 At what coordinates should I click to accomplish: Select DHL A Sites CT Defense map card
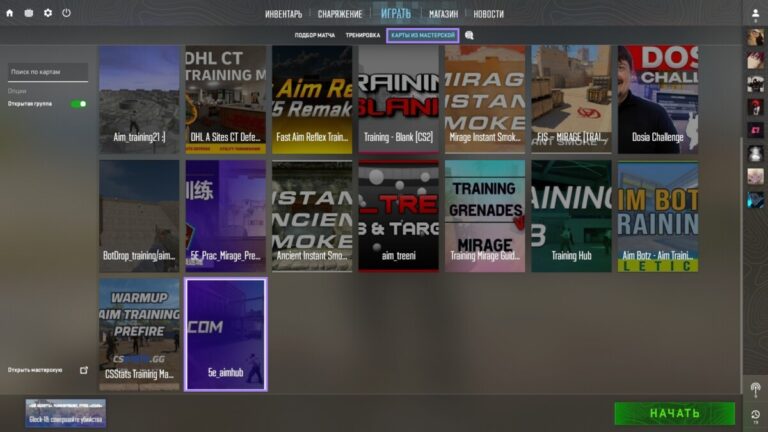[226, 99]
